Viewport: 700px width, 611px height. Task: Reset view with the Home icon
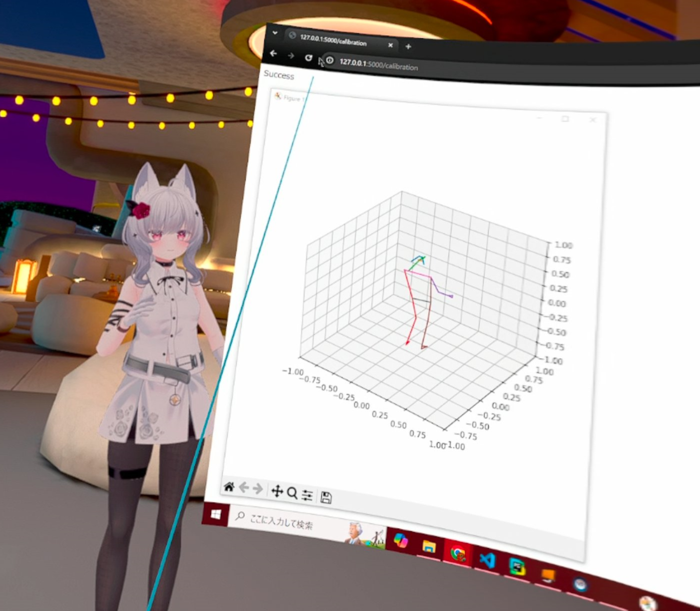[x=229, y=487]
